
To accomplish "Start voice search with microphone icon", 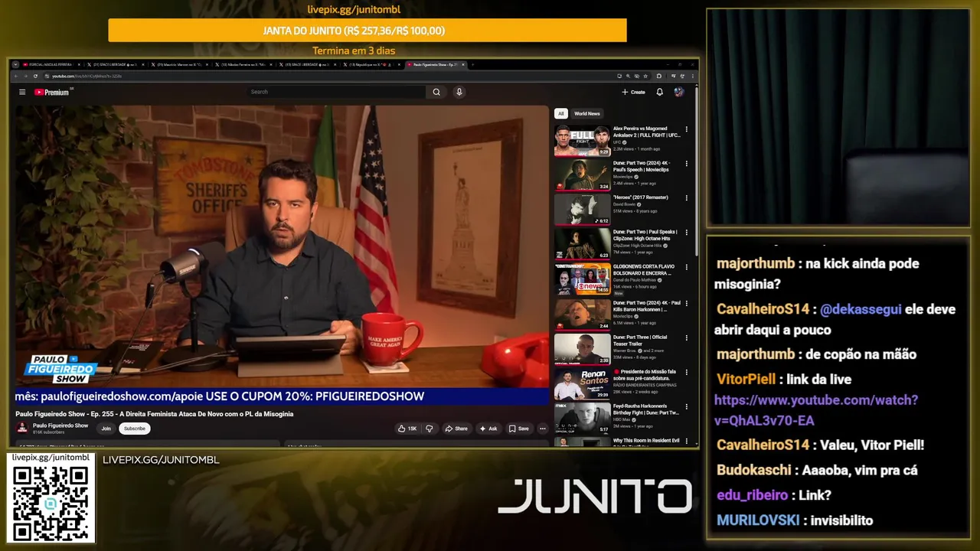I will (459, 92).
